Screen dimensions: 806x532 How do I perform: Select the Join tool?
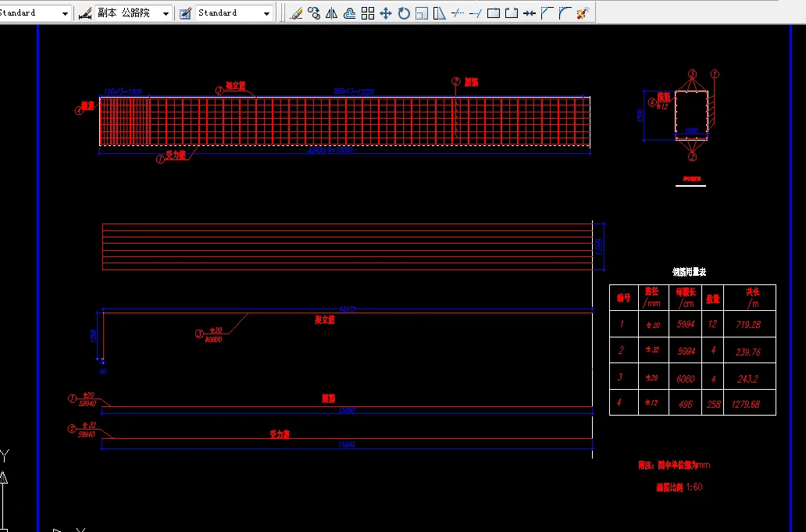pos(530,12)
